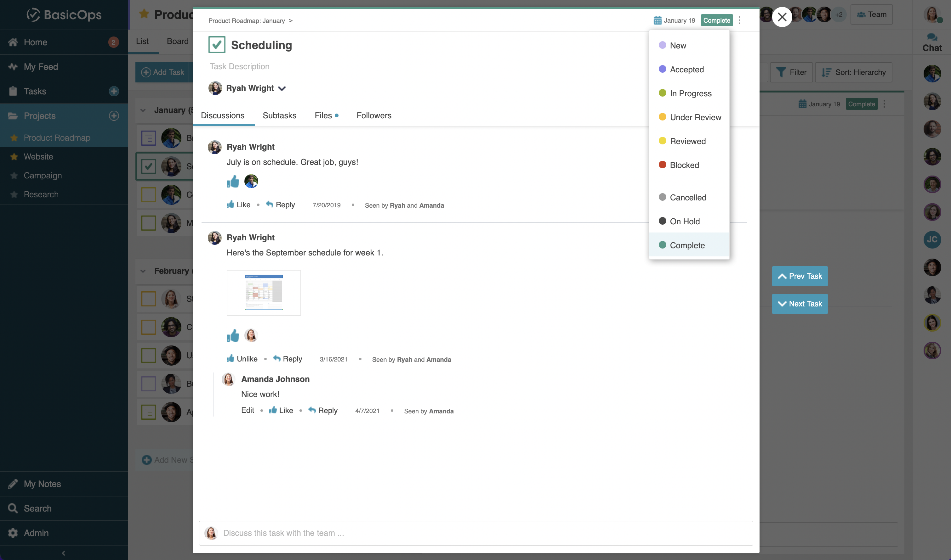Toggle the checked task box in January list
Screen dimensions: 951x560
[x=148, y=166]
